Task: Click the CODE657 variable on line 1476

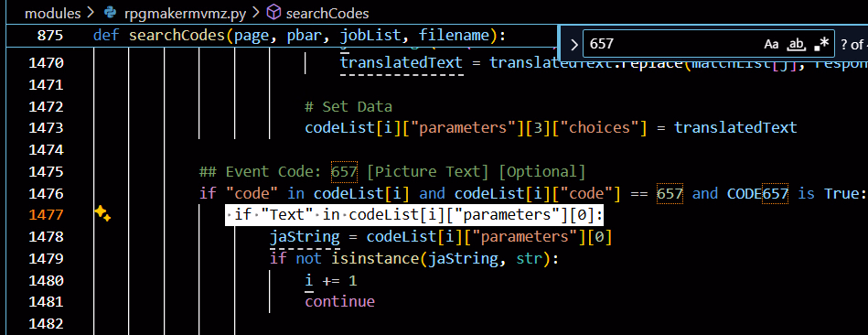Action: coord(757,193)
